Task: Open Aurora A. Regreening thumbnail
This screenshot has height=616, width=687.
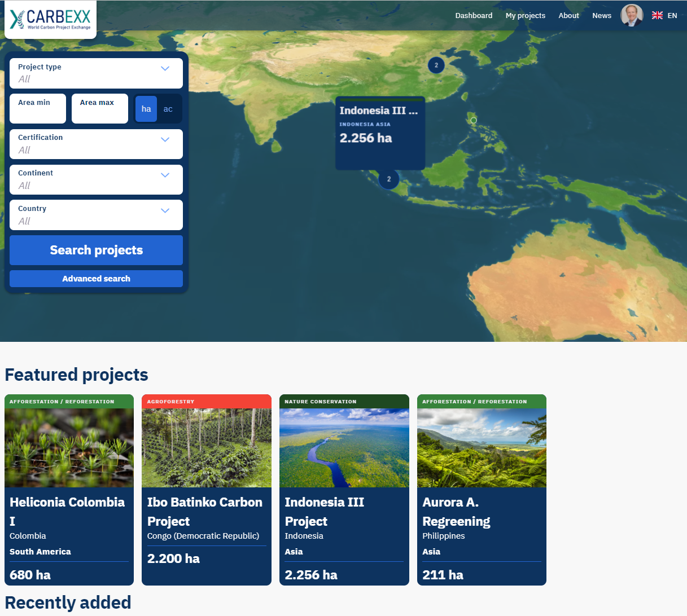Action: click(x=482, y=448)
